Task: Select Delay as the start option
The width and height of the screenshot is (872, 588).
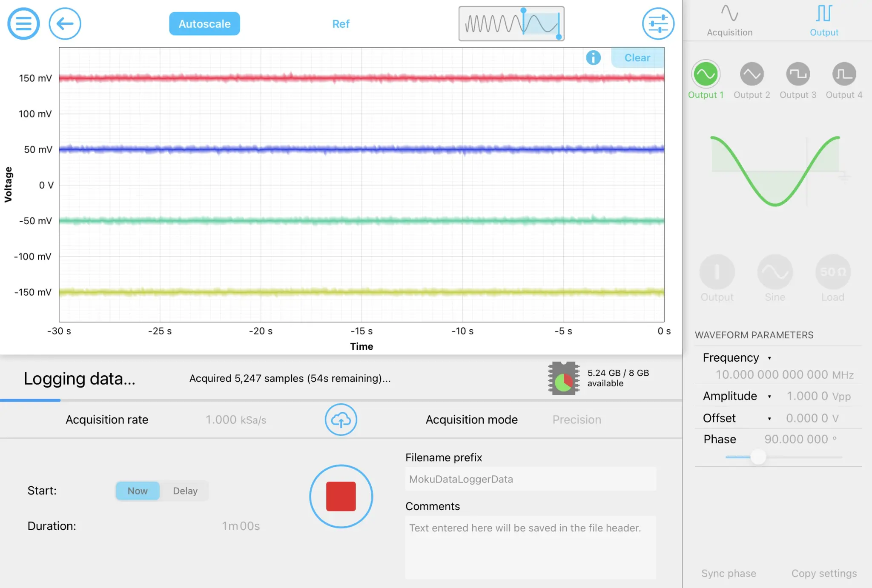Action: [185, 491]
